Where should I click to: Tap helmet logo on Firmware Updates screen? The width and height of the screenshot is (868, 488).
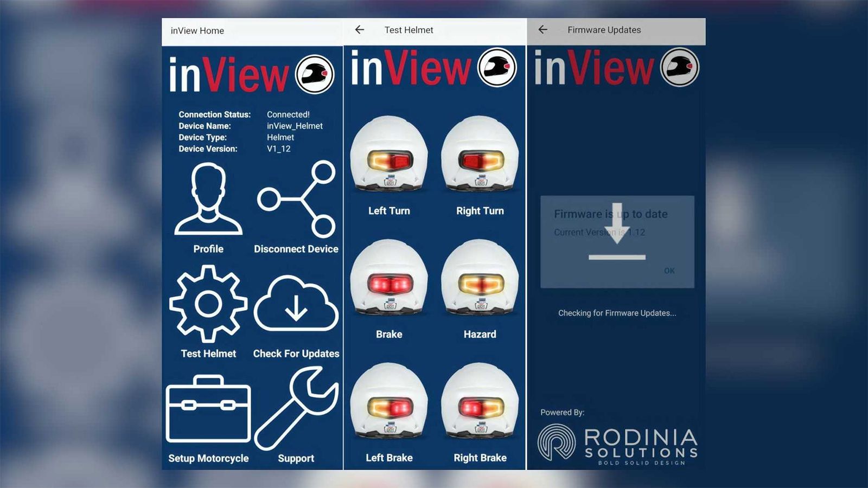click(680, 67)
